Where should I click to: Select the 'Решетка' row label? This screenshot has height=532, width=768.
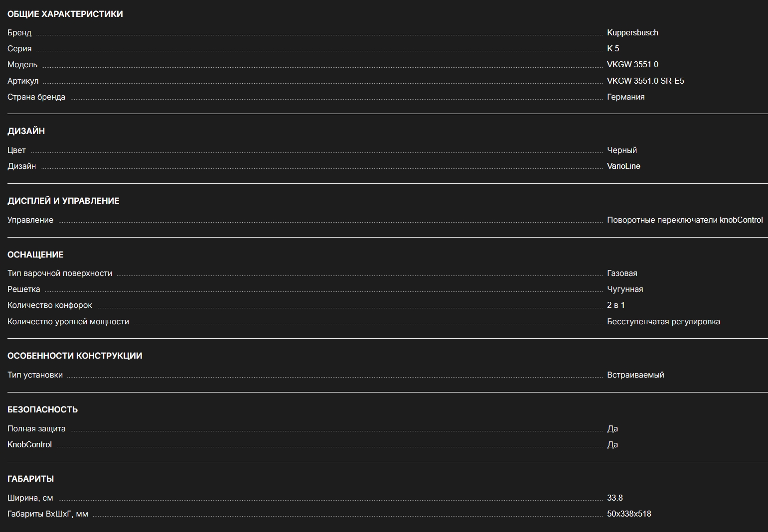pyautogui.click(x=24, y=289)
